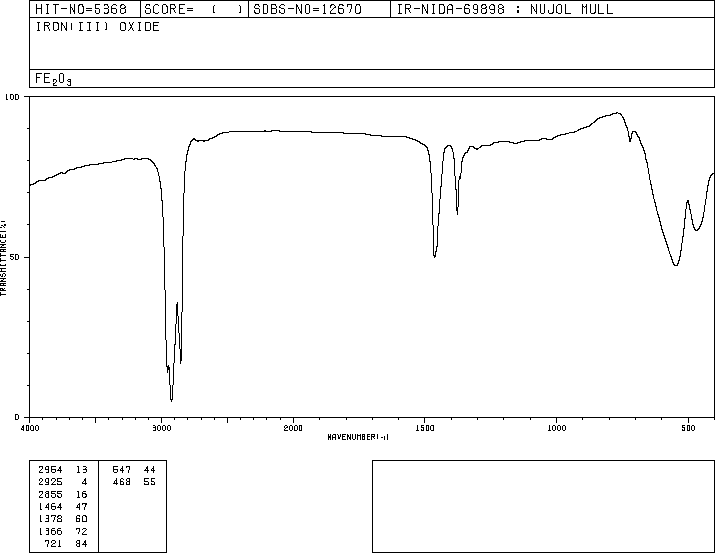Select the SDBS-NO=12670 header text
The height and width of the screenshot is (553, 715).
tap(307, 9)
